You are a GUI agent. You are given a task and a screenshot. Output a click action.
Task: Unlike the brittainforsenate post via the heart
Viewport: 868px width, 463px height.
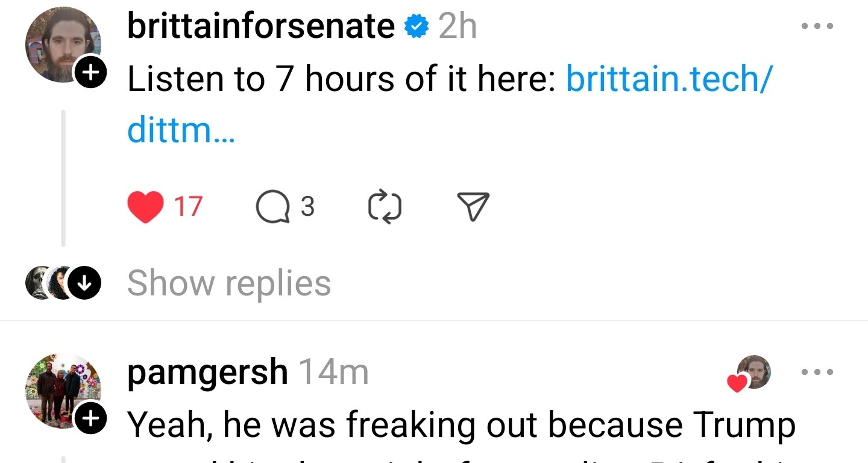(145, 207)
